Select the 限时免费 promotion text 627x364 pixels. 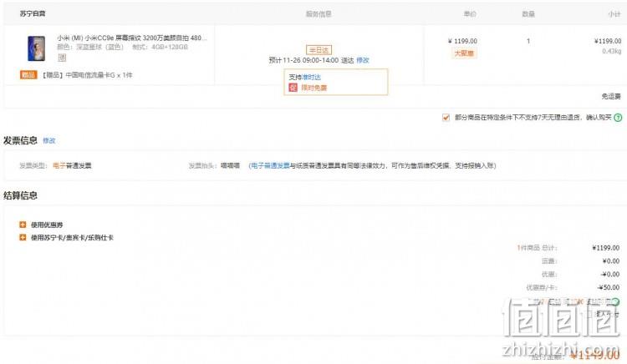(x=313, y=88)
